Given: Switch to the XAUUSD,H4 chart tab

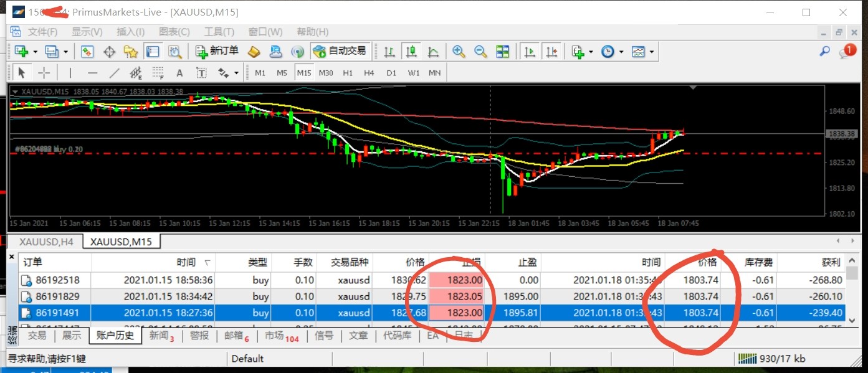Looking at the screenshot, I should [46, 242].
